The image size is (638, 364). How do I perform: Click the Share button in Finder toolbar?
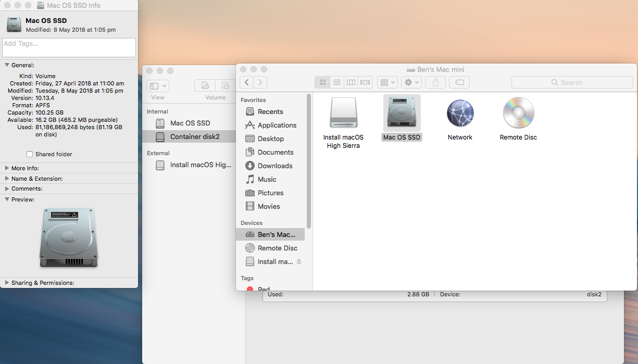pos(435,82)
